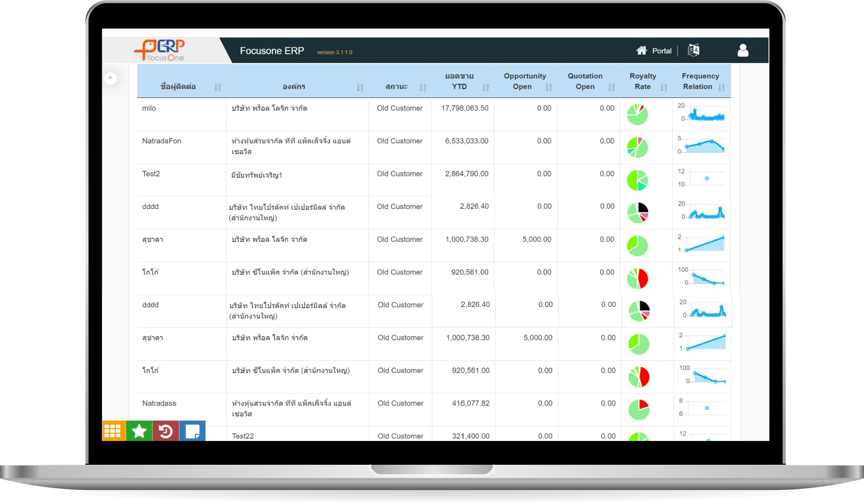
Task: Click the 416,077.82 sales value
Action: (470, 404)
